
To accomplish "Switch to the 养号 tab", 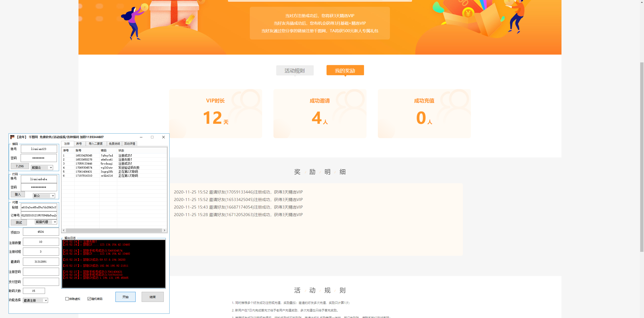I will pos(79,144).
